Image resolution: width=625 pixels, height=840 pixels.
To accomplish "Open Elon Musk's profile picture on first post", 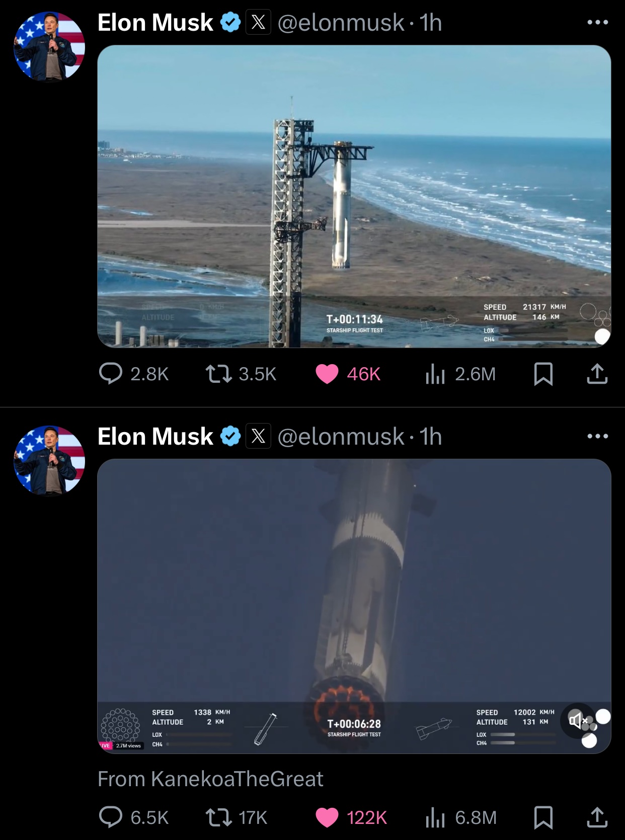I will click(49, 47).
